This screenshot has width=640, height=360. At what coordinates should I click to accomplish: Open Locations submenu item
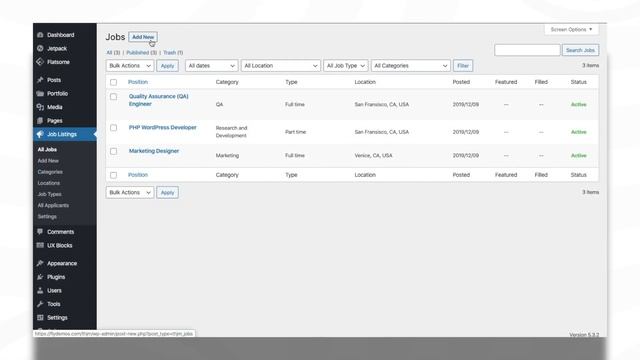(x=49, y=183)
